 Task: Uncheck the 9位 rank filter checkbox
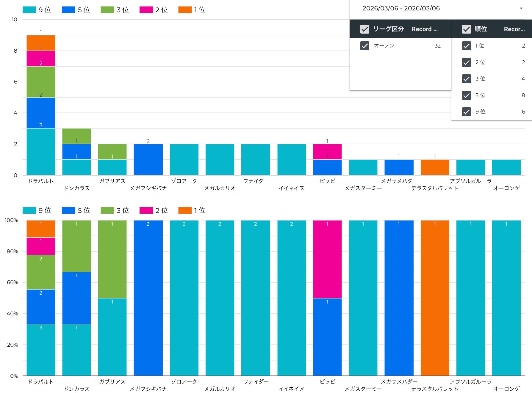[x=466, y=112]
